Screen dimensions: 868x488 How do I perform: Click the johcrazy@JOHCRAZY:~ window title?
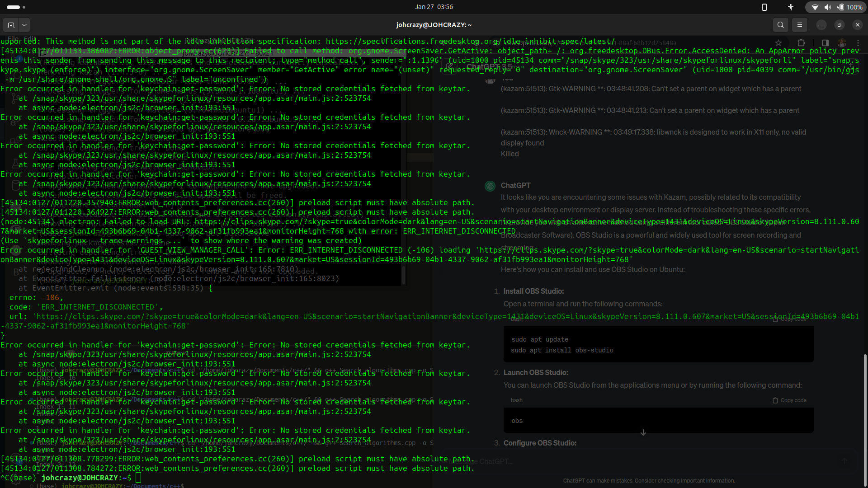pyautogui.click(x=434, y=25)
